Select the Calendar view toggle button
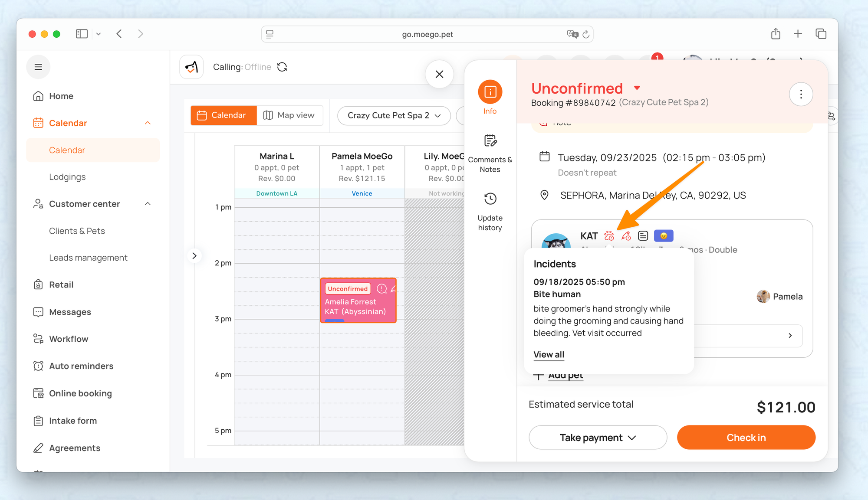Screen dimensions: 868x500 click(224, 115)
